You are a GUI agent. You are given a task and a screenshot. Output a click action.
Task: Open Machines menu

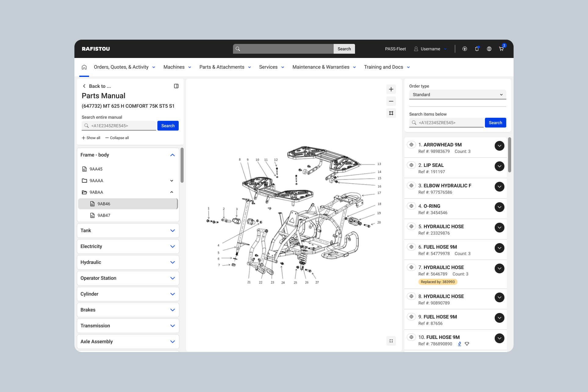pyautogui.click(x=177, y=67)
